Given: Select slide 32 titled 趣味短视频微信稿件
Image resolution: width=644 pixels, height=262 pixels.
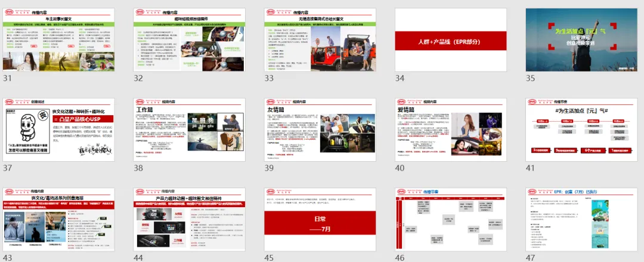Looking at the screenshot, I should pos(190,40).
